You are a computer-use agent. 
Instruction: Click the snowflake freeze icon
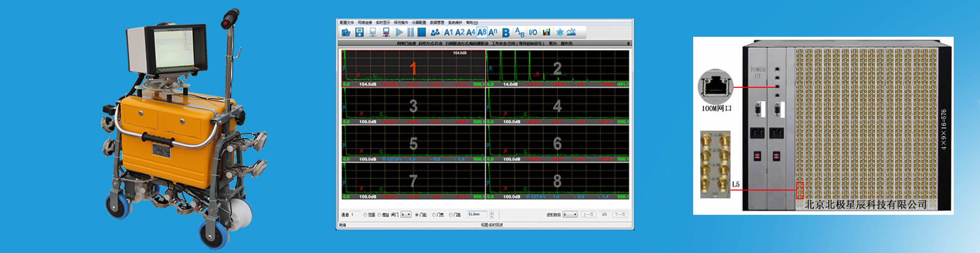point(559,32)
